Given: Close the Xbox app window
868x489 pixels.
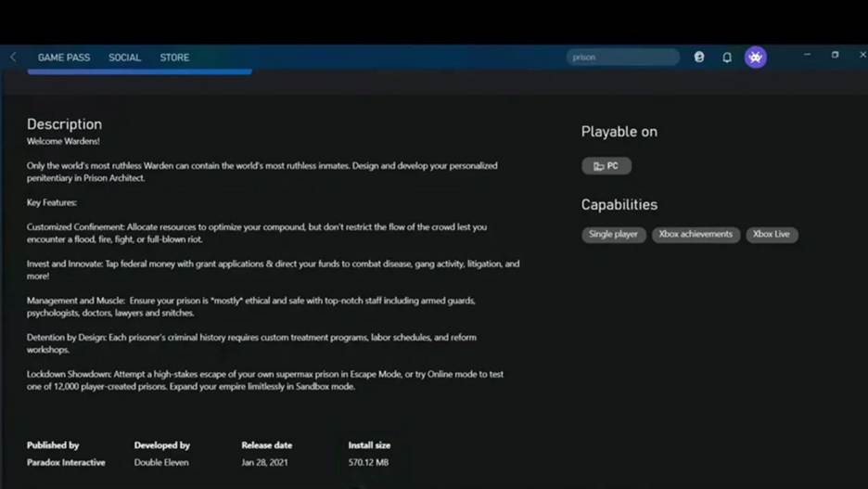Looking at the screenshot, I should coord(862,55).
